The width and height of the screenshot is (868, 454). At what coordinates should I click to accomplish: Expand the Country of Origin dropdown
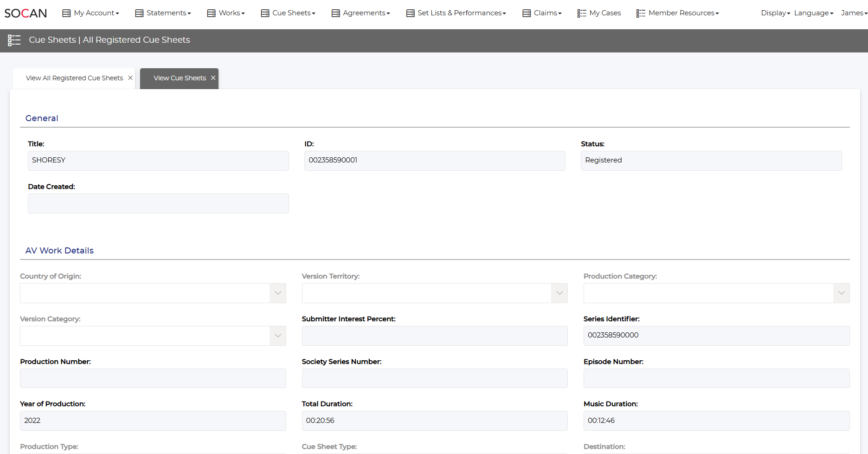click(x=277, y=293)
